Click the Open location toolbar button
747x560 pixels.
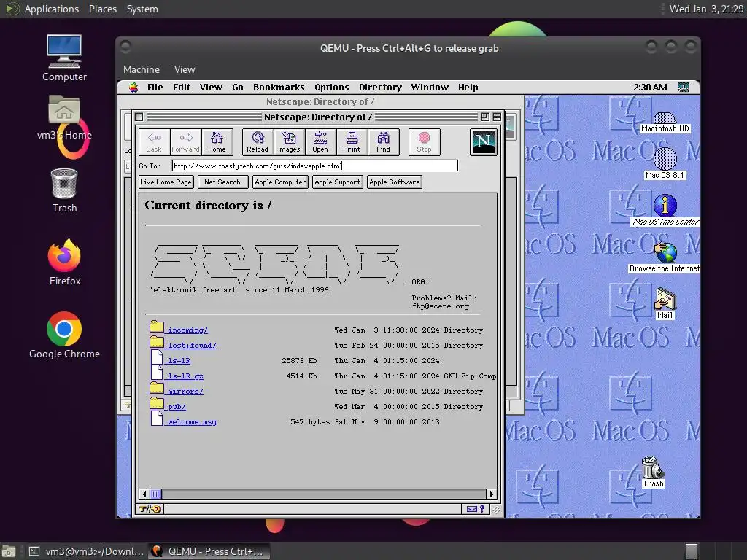pyautogui.click(x=320, y=142)
